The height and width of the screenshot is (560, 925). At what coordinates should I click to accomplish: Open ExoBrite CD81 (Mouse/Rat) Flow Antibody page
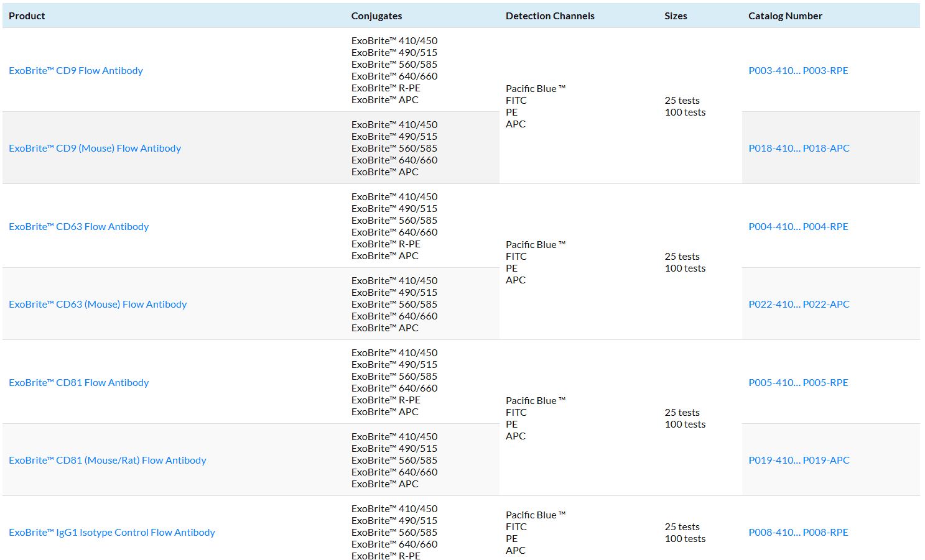click(108, 461)
